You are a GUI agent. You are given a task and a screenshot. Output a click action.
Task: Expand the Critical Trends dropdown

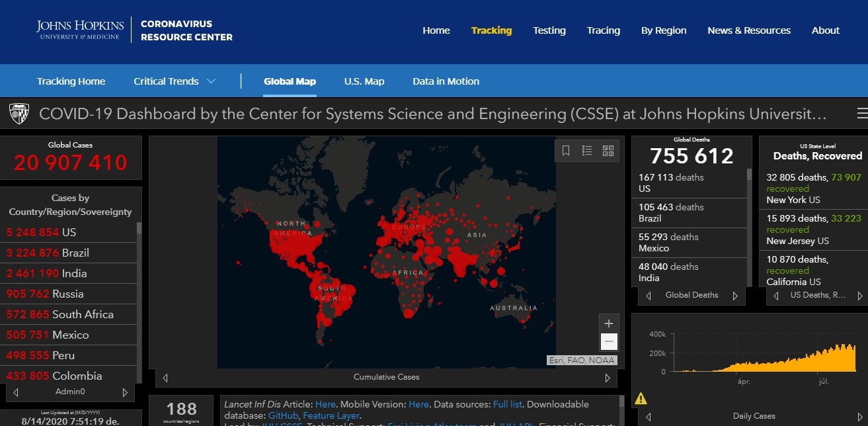pos(175,81)
